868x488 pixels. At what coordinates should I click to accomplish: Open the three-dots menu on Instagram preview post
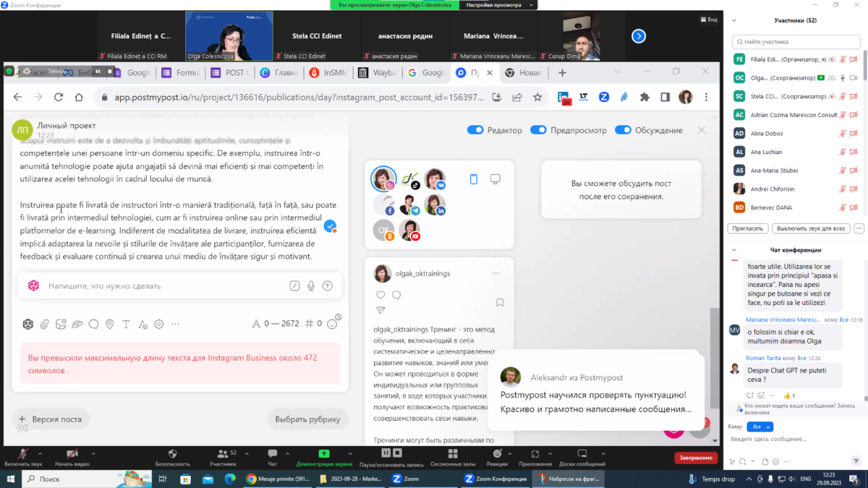(495, 273)
